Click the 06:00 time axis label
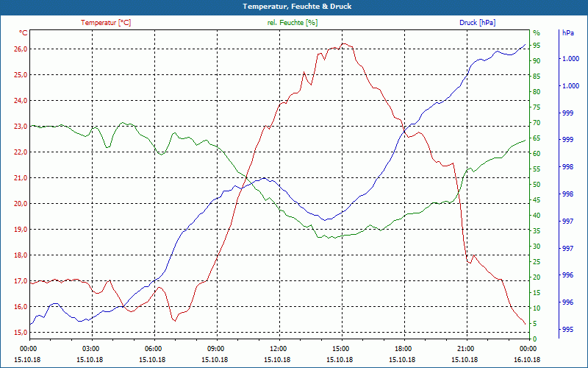588x368 pixels. 153,349
